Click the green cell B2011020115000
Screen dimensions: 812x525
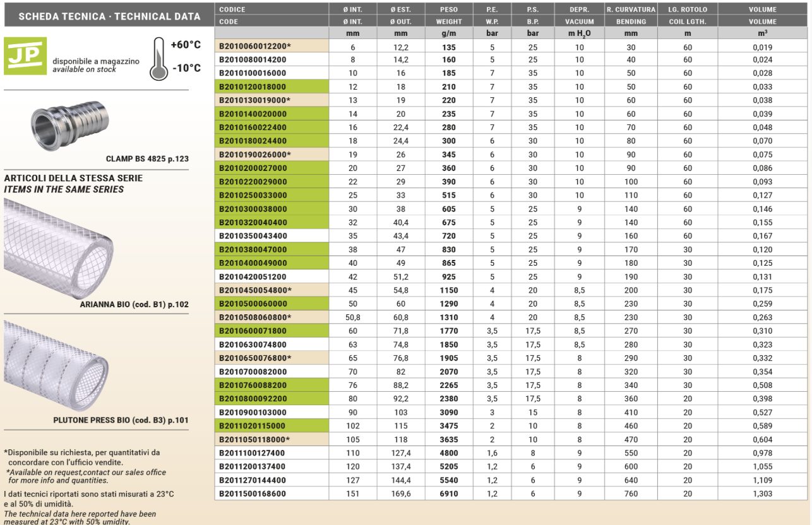(252, 426)
